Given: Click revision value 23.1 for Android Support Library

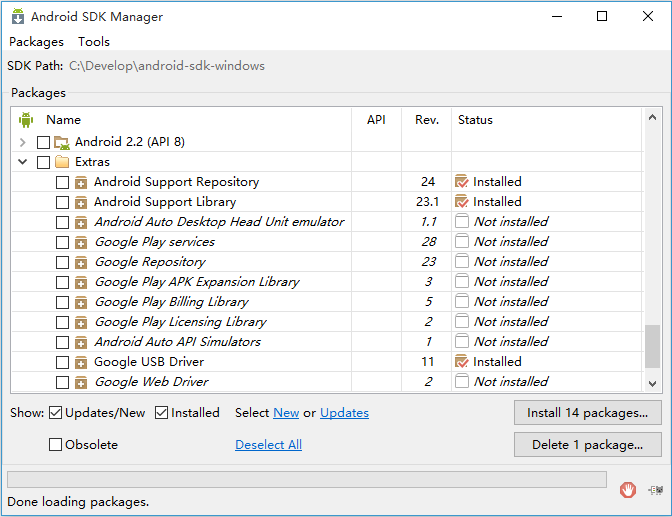Looking at the screenshot, I should [427, 201].
